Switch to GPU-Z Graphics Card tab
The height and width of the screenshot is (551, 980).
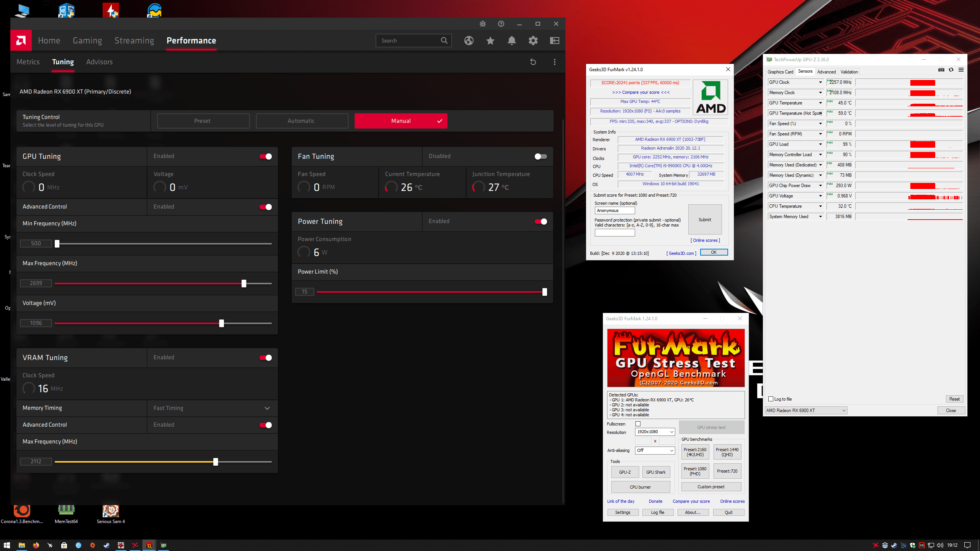(780, 72)
